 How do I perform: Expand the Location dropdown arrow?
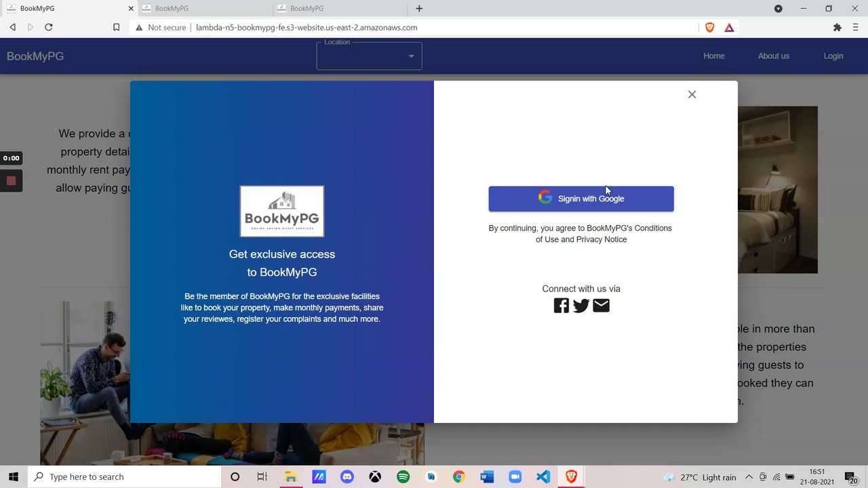click(411, 56)
